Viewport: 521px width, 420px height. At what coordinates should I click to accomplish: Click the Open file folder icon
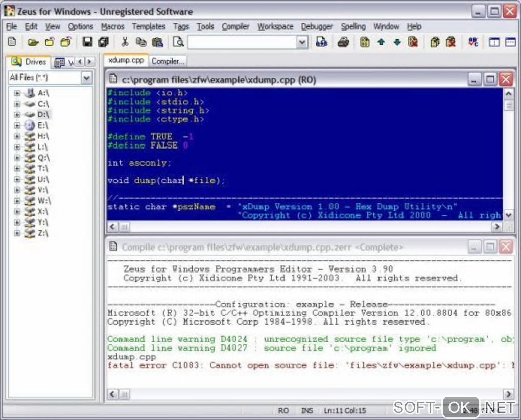click(x=33, y=42)
